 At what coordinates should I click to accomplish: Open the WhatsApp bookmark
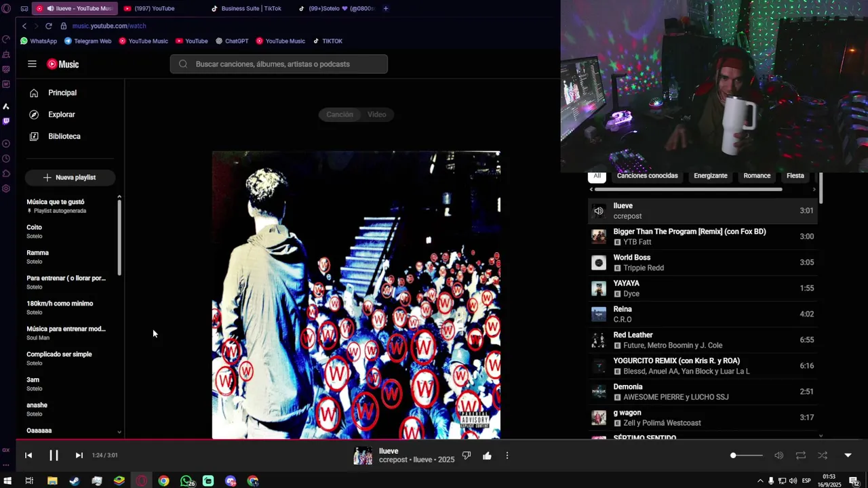point(39,41)
